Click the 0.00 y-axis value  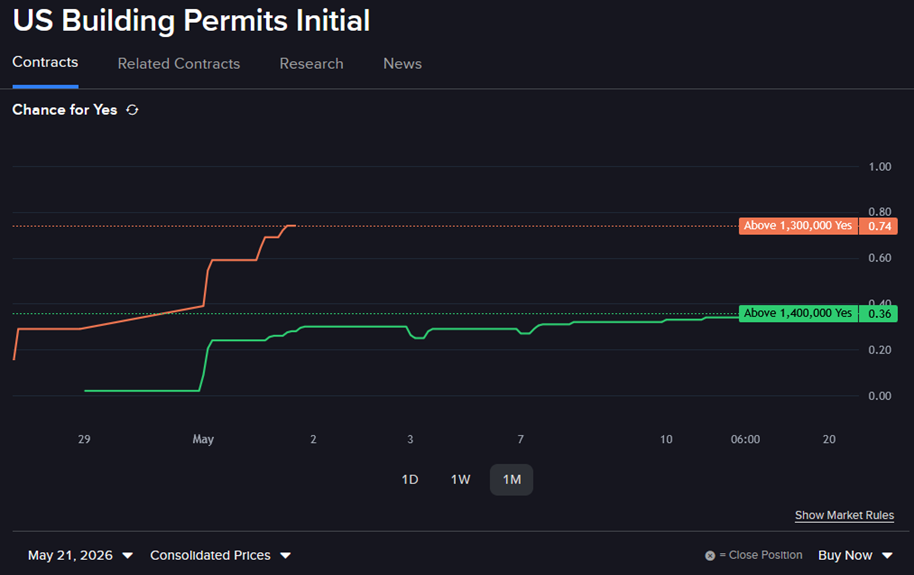[880, 396]
